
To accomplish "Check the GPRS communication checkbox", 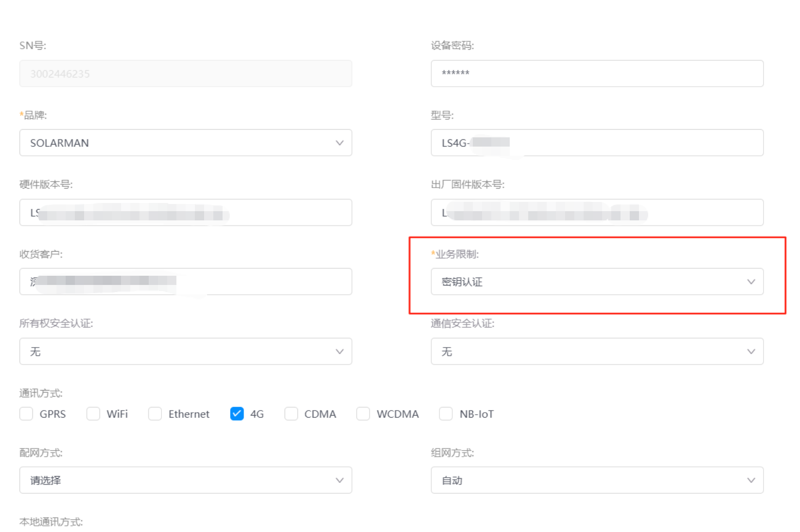I will [x=26, y=414].
